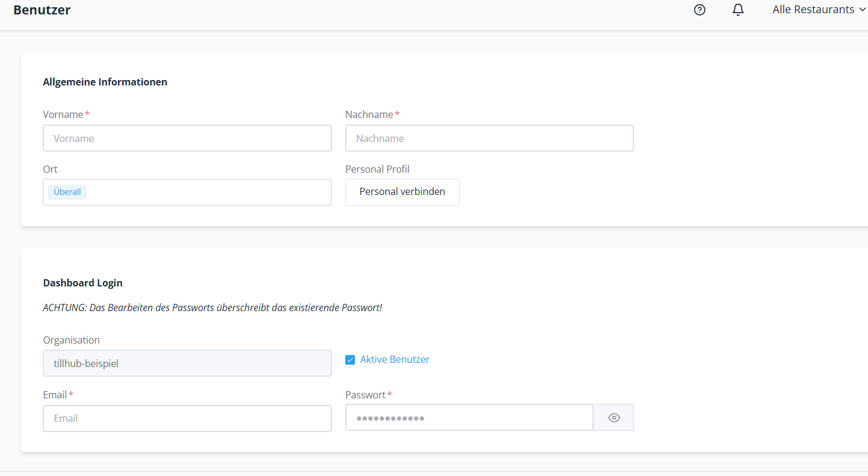
Task: Select the Email input field
Action: coord(187,418)
